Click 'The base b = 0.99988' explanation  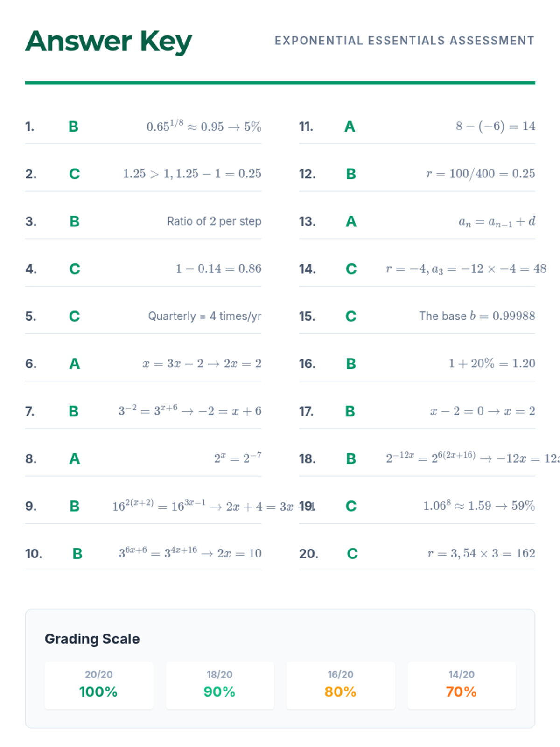click(476, 316)
